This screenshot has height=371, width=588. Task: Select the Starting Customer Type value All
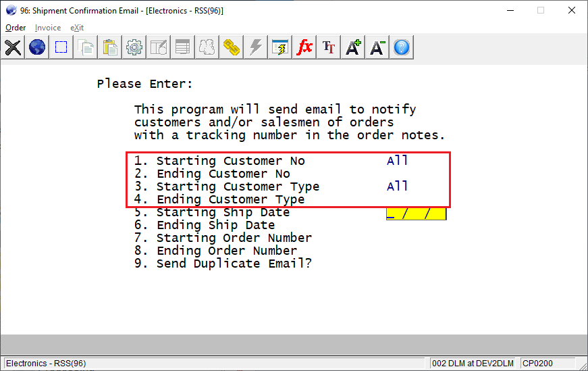click(x=398, y=187)
